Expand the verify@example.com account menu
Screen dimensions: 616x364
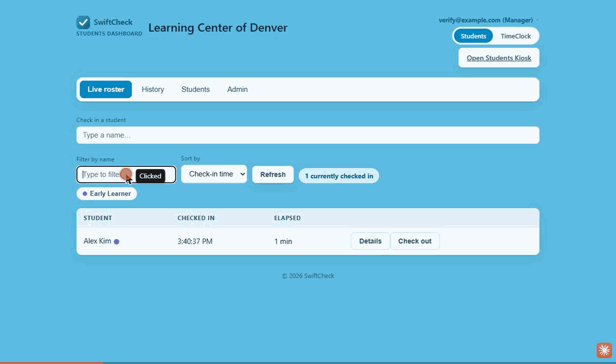[488, 20]
